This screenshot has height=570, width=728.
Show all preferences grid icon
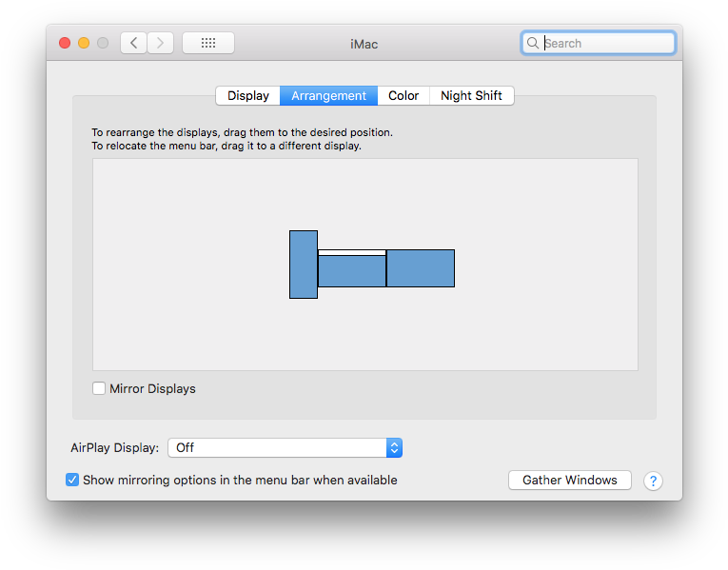[208, 43]
